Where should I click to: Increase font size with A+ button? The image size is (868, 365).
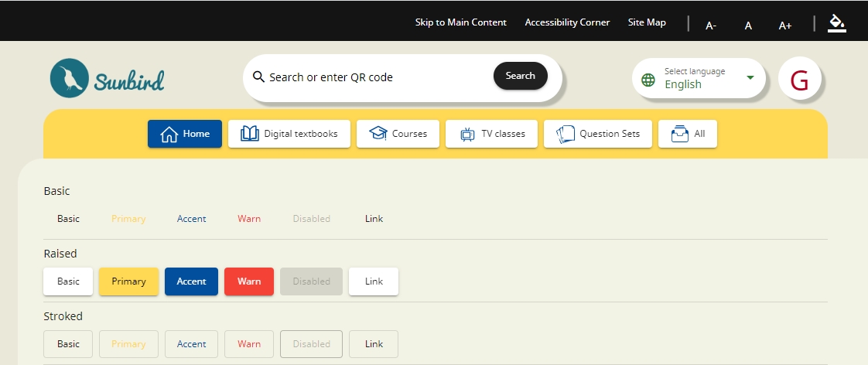(784, 26)
